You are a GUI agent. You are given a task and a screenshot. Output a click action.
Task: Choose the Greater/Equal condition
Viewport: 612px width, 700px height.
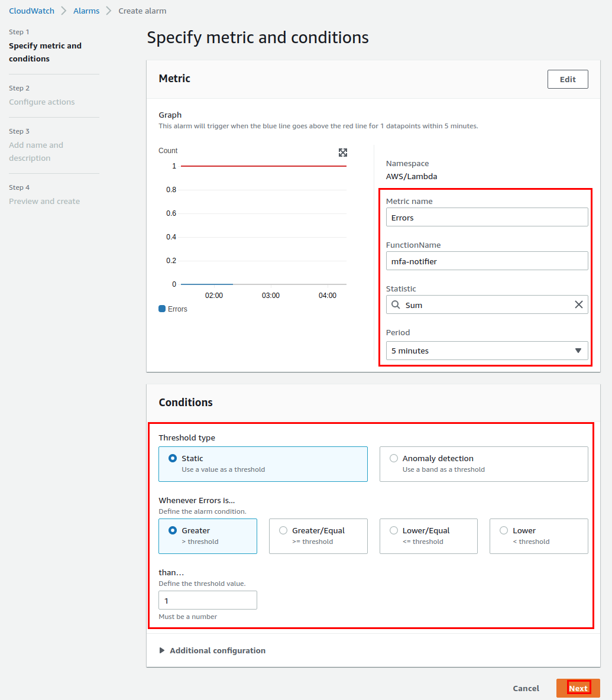[x=318, y=536]
